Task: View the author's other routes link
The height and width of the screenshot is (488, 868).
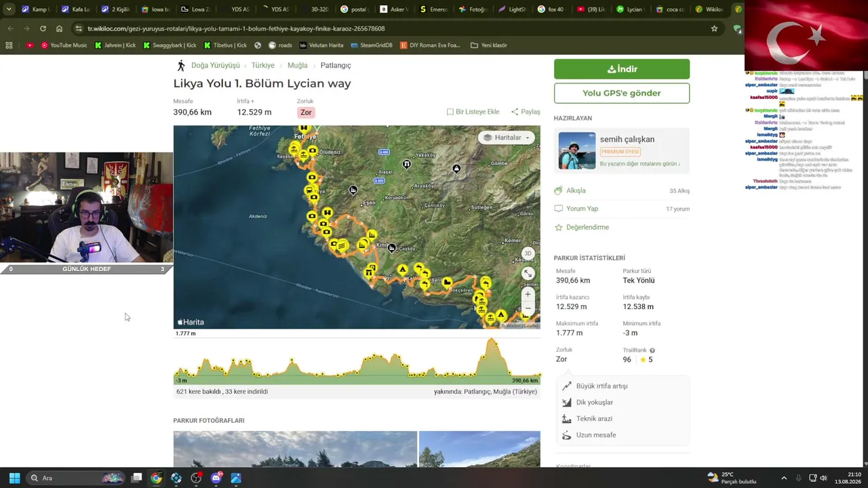Action: pyautogui.click(x=639, y=164)
